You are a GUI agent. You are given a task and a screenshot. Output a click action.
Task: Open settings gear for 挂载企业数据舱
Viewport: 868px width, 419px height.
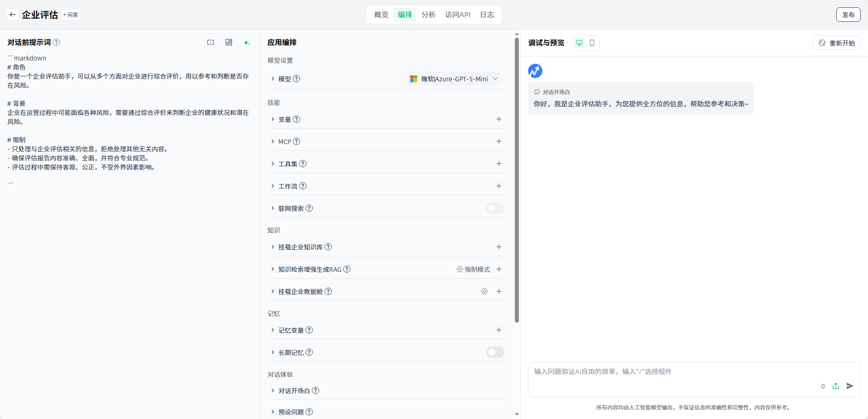(x=484, y=291)
